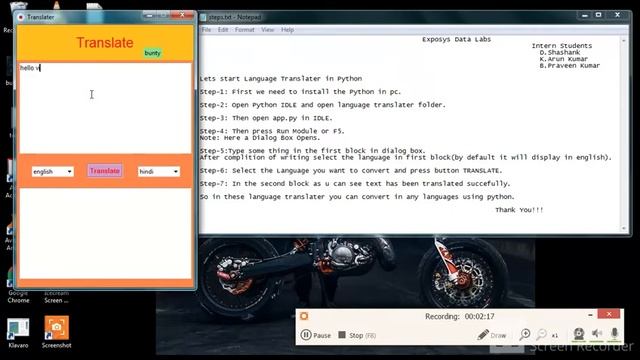Click the Notepad title bar document icon
The image size is (640, 360).
pos(203,17)
